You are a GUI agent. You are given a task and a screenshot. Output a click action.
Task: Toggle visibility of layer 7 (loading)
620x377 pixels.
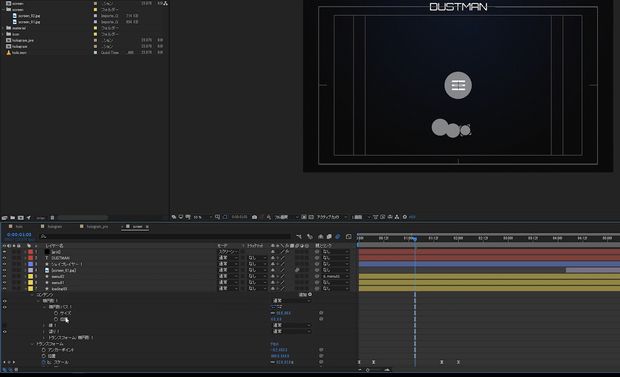(4, 288)
